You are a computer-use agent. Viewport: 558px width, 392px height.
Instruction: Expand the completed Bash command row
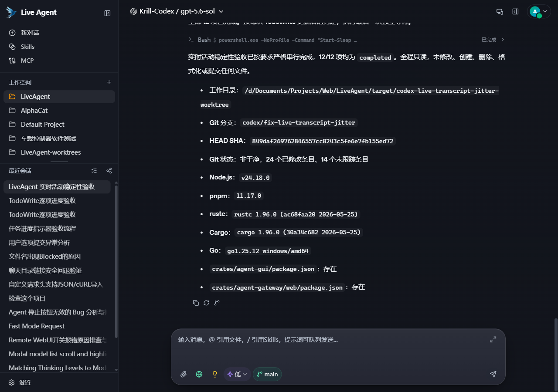(347, 40)
